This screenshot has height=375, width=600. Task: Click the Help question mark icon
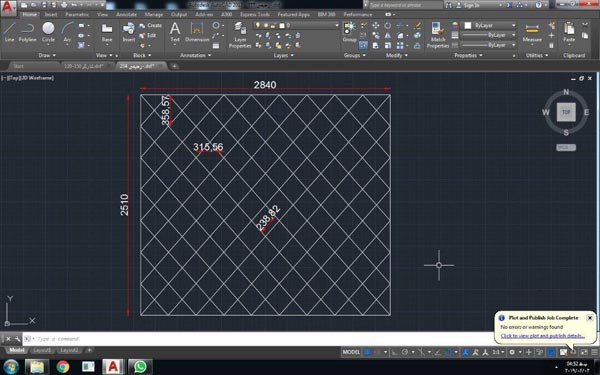pyautogui.click(x=538, y=5)
